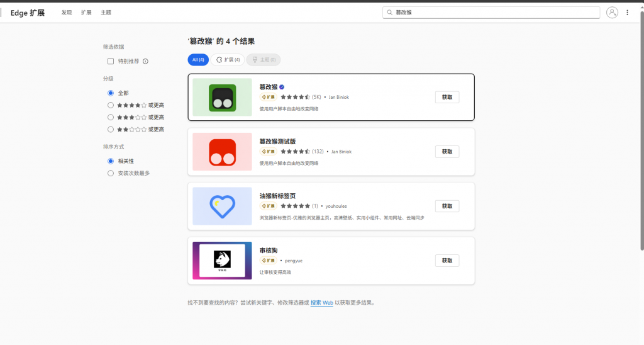The width and height of the screenshot is (644, 345).
Task: Switch to the All (4) filter tab
Action: click(x=198, y=60)
